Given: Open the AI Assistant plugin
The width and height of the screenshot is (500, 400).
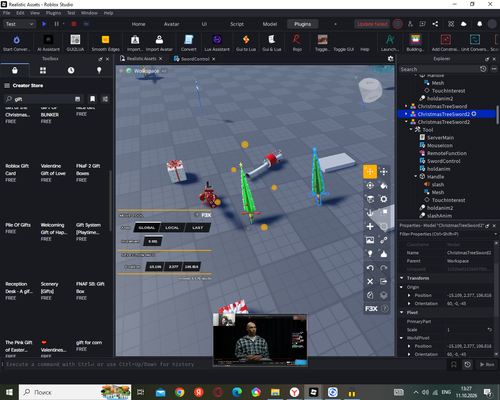Looking at the screenshot, I should (x=48, y=43).
